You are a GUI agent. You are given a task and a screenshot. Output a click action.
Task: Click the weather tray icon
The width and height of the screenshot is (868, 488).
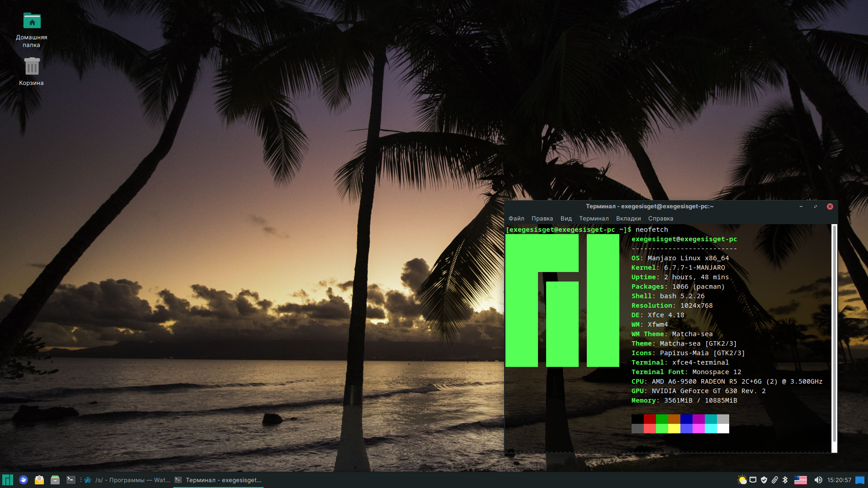pyautogui.click(x=742, y=480)
